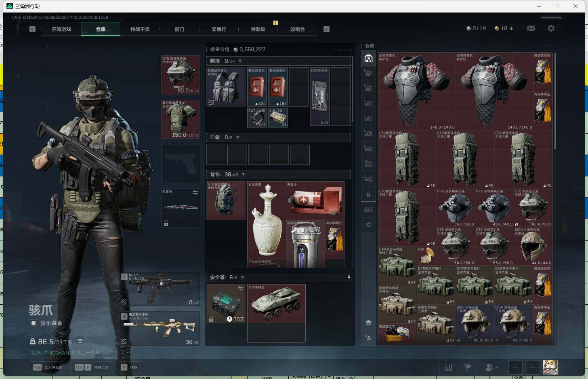Go to the 交易行 tab
This screenshot has width=588, height=379.
click(218, 29)
